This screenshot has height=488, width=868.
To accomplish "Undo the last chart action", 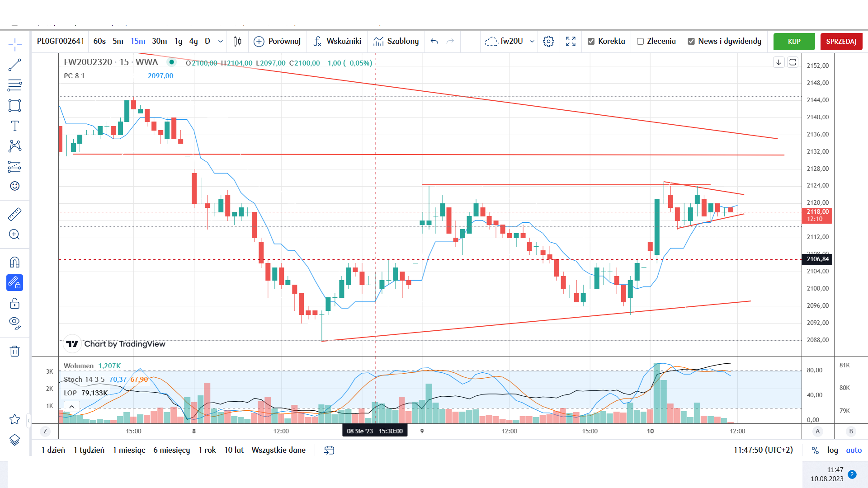I will point(434,41).
